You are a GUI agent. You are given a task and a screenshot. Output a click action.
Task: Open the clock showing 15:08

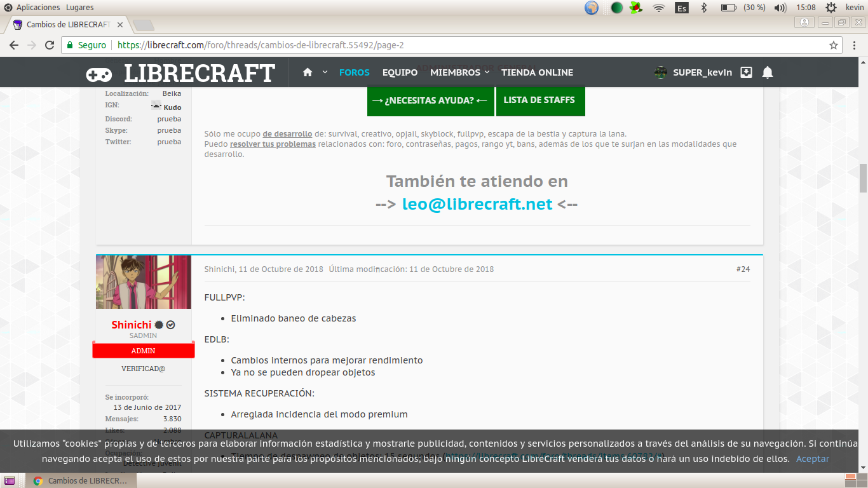805,8
